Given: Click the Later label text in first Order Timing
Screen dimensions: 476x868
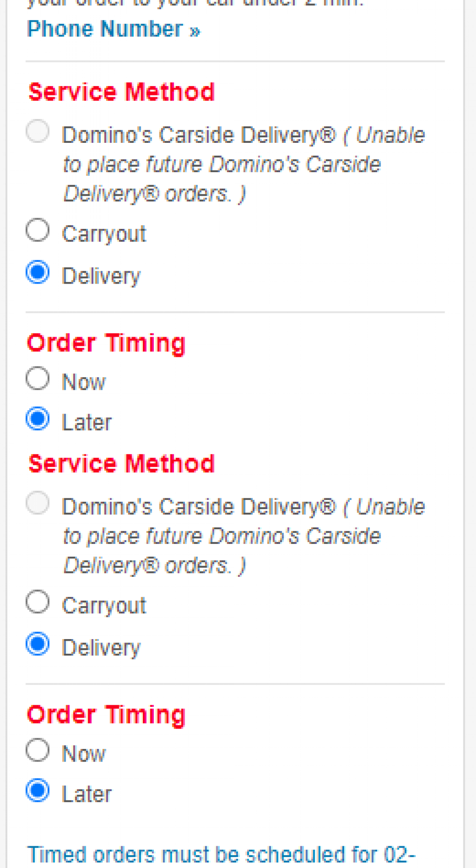Looking at the screenshot, I should pos(86,422).
